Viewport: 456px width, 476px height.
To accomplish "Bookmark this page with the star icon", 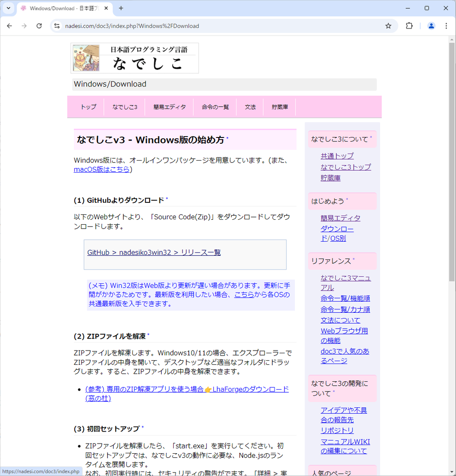I will (x=388, y=26).
